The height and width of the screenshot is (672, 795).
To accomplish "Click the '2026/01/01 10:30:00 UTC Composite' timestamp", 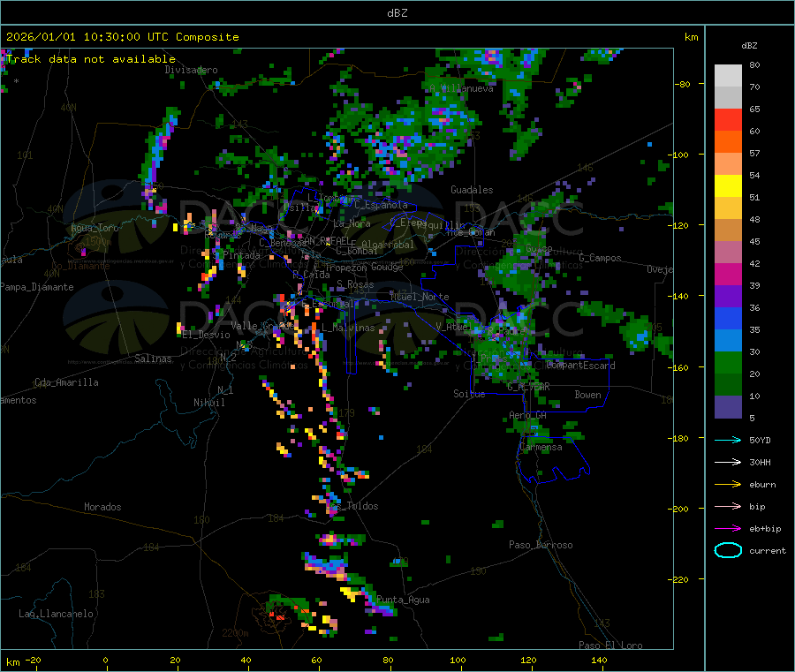I will pos(122,37).
